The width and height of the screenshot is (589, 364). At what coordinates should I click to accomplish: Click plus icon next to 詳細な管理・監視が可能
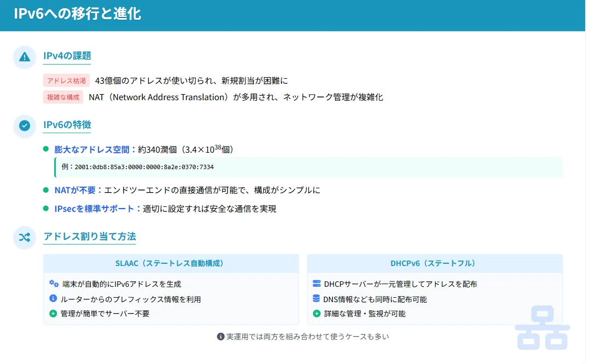(x=316, y=313)
